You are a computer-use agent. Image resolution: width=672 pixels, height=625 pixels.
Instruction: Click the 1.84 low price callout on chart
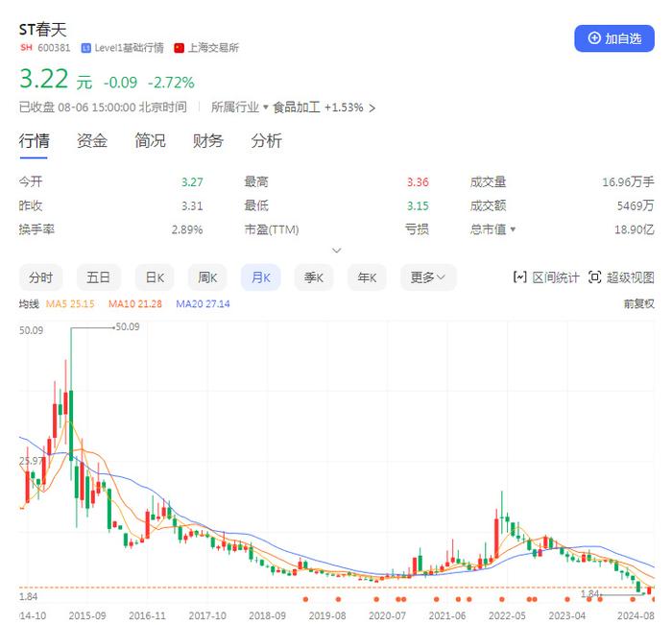click(589, 593)
